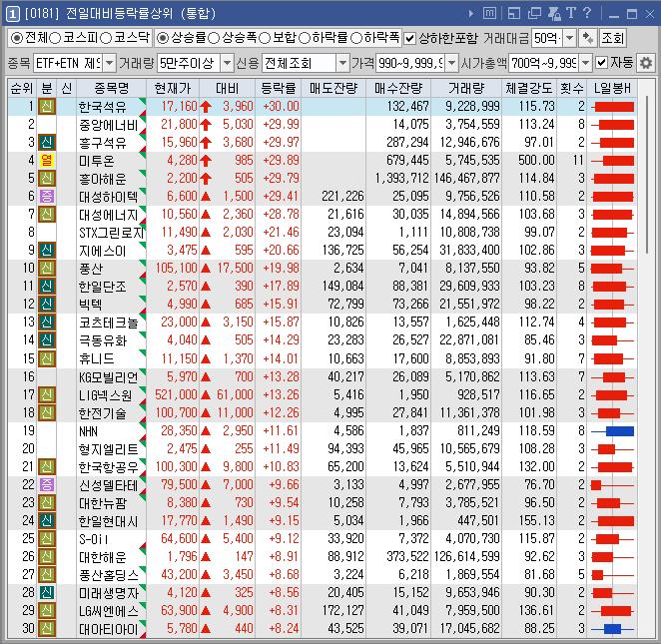This screenshot has width=661, height=644.
Task: Select the stock name LIG넥스원
Action: tap(106, 395)
